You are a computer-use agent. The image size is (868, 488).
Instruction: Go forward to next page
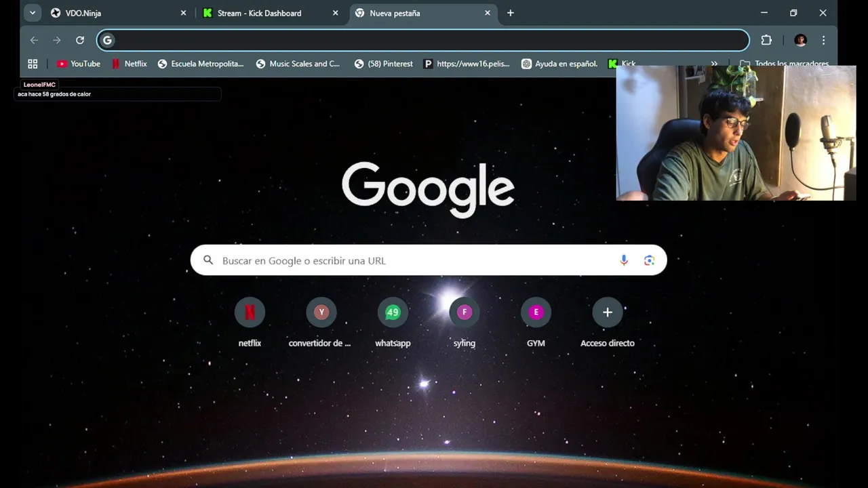click(57, 40)
